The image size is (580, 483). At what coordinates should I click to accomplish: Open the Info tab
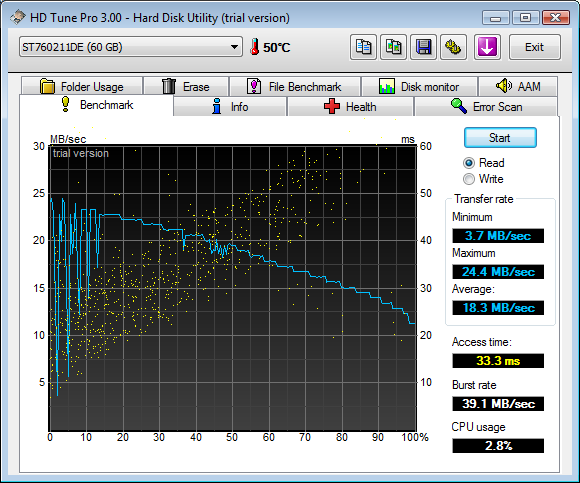230,107
